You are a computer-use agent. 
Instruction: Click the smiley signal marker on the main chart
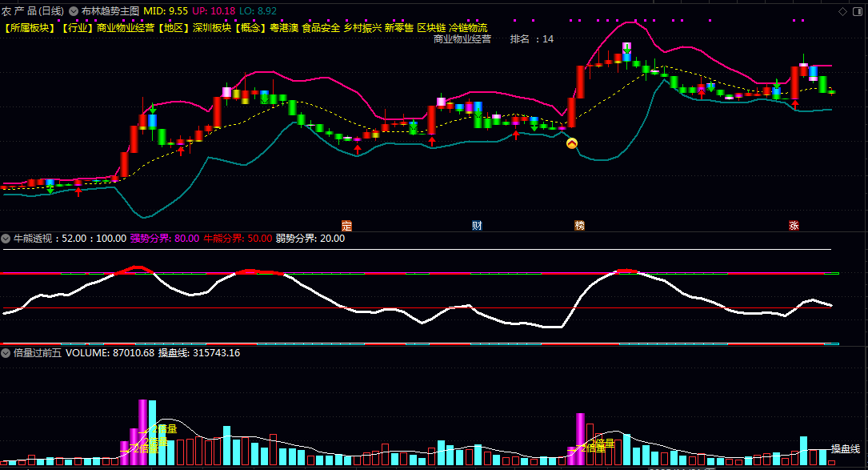(571, 143)
